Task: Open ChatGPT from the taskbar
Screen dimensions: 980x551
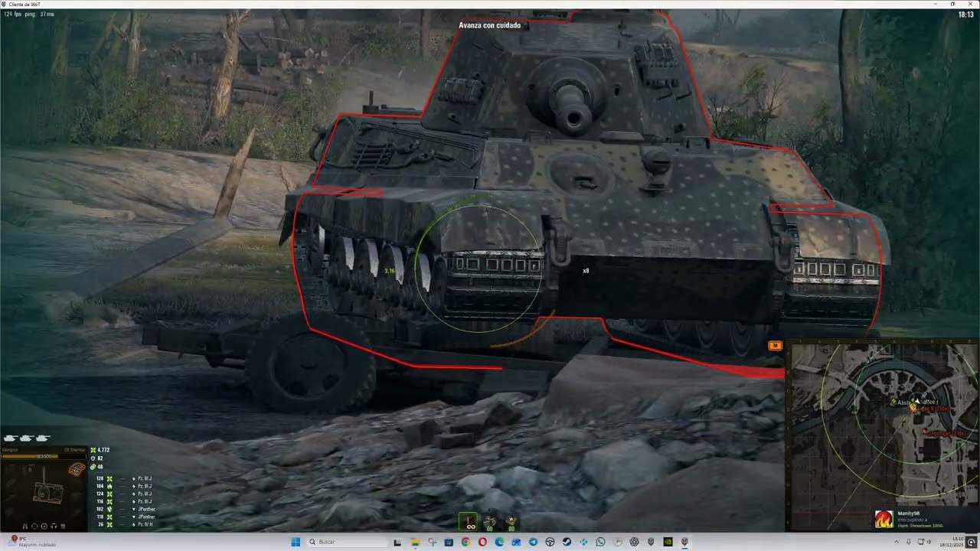Action: click(634, 542)
